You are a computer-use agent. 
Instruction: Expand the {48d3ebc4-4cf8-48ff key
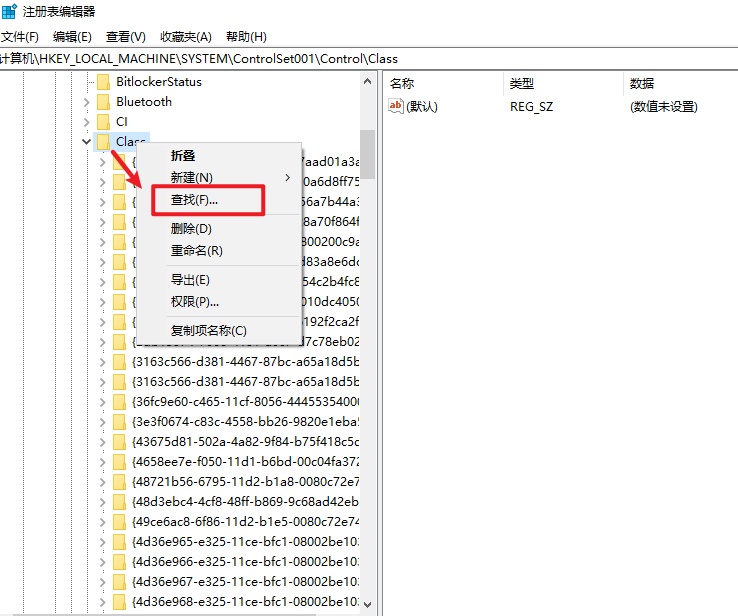[103, 502]
